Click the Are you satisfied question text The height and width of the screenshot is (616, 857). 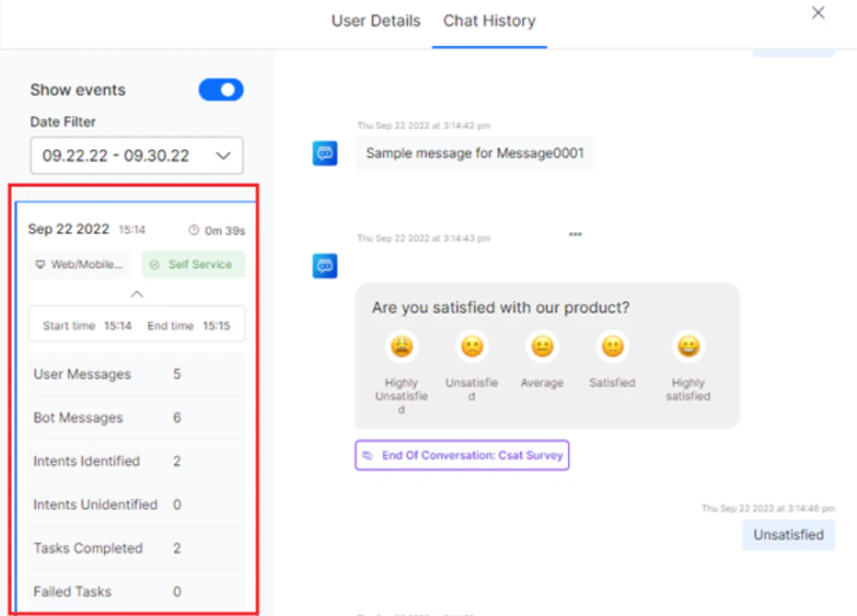coord(501,308)
